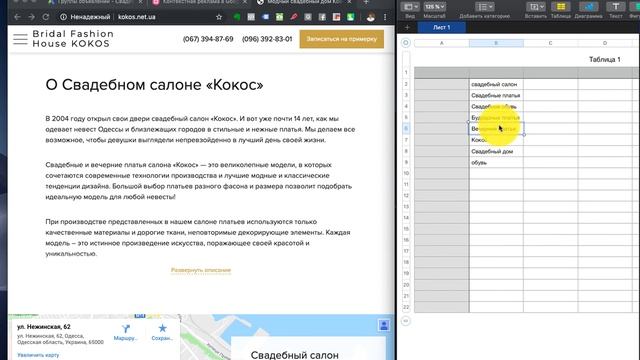Click the Увеличить карту link

pos(38,355)
